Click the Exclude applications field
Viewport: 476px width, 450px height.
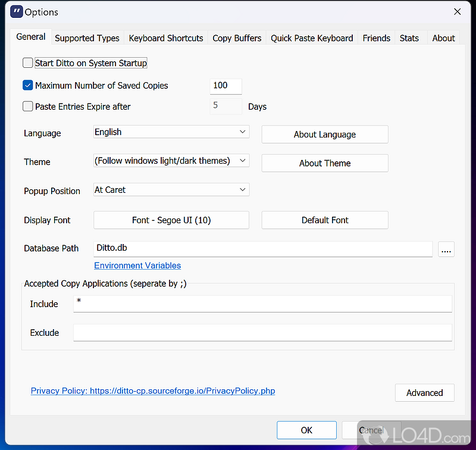262,332
